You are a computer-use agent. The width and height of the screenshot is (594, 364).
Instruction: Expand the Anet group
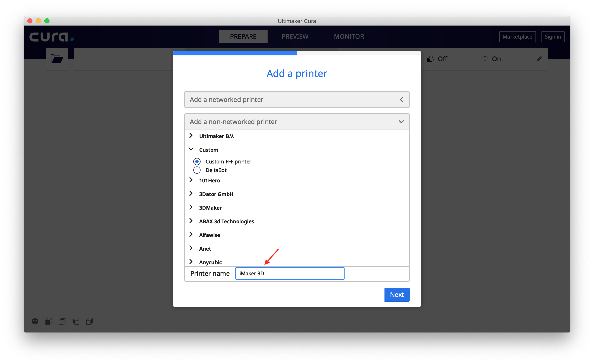click(x=191, y=248)
